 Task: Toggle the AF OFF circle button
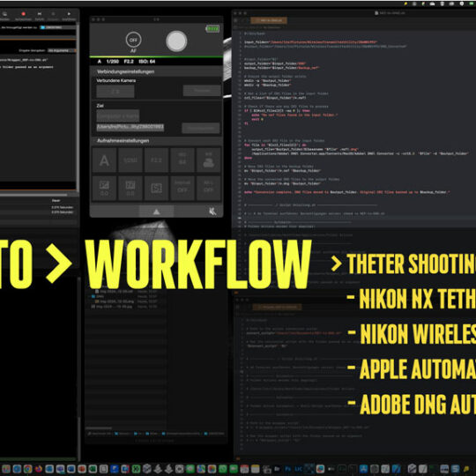tap(133, 40)
